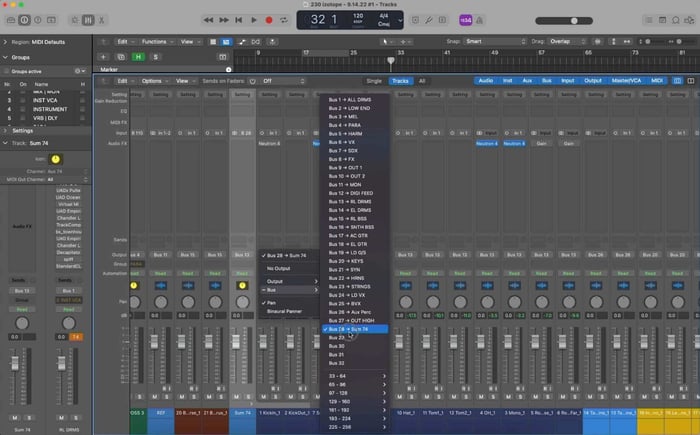Click the Duplicate Track icon
The width and height of the screenshot is (700, 435).
click(x=121, y=57)
